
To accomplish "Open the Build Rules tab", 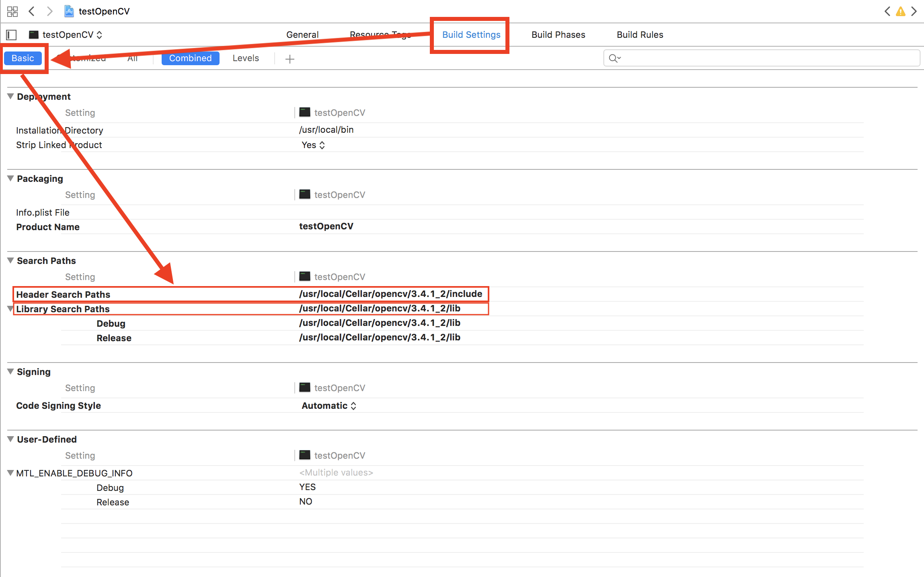I will pos(640,35).
